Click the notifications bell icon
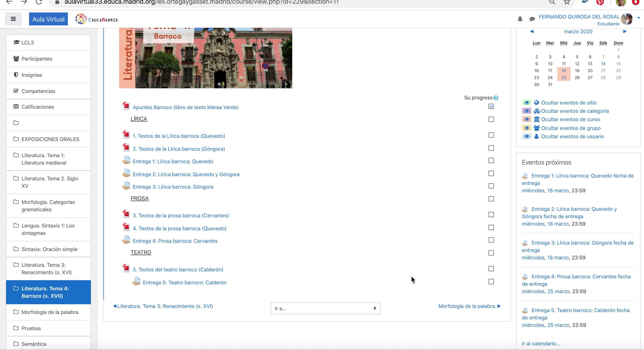This screenshot has height=350, width=644. coord(520,19)
